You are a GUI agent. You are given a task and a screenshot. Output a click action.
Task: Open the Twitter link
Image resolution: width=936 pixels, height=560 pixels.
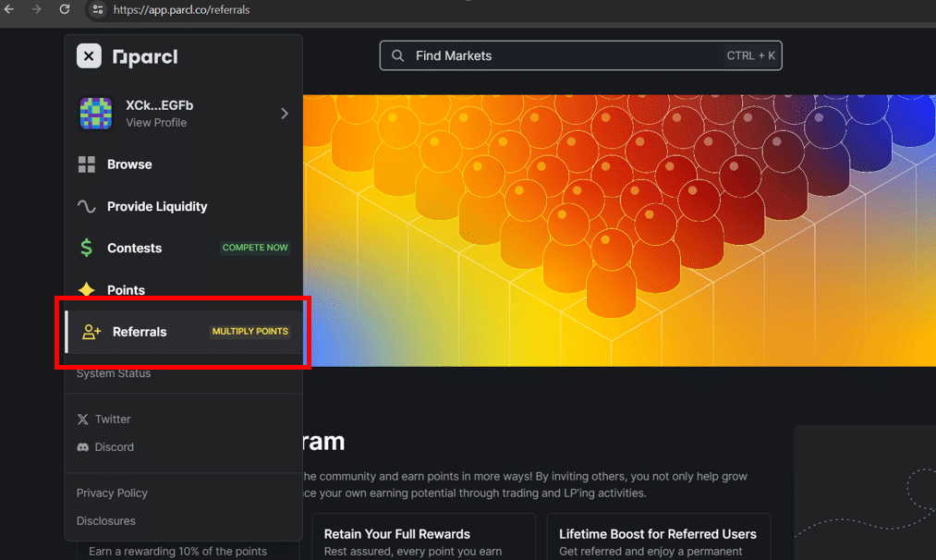113,420
